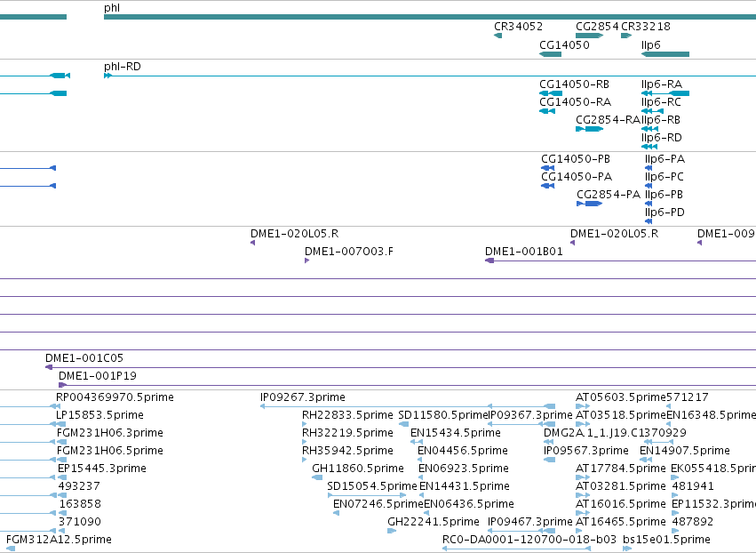Select the CG2854-RA transcript label

pos(608,120)
